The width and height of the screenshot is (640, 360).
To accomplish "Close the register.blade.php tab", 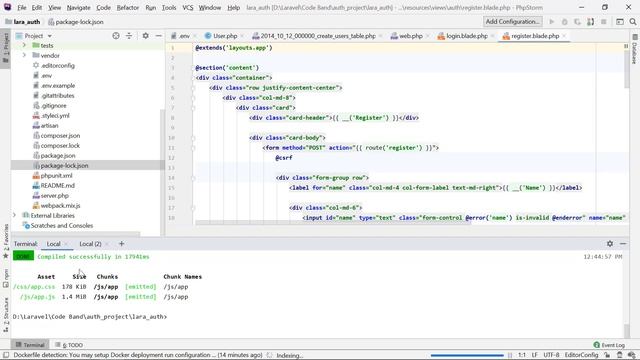I will pyautogui.click(x=564, y=36).
